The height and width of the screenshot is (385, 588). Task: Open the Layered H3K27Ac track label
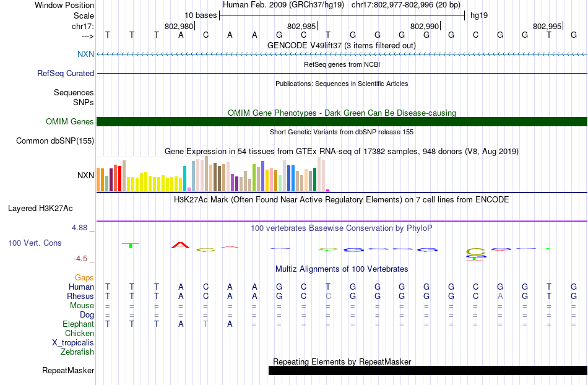point(40,209)
